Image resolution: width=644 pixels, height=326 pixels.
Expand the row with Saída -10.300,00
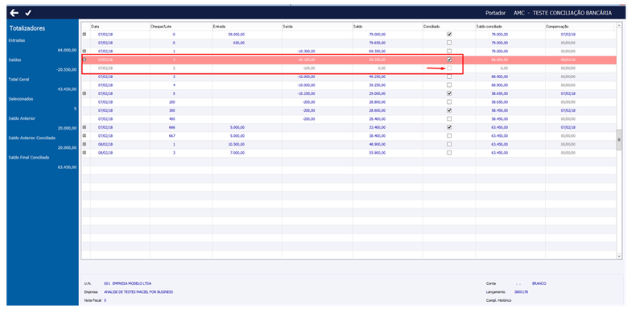pyautogui.click(x=85, y=52)
